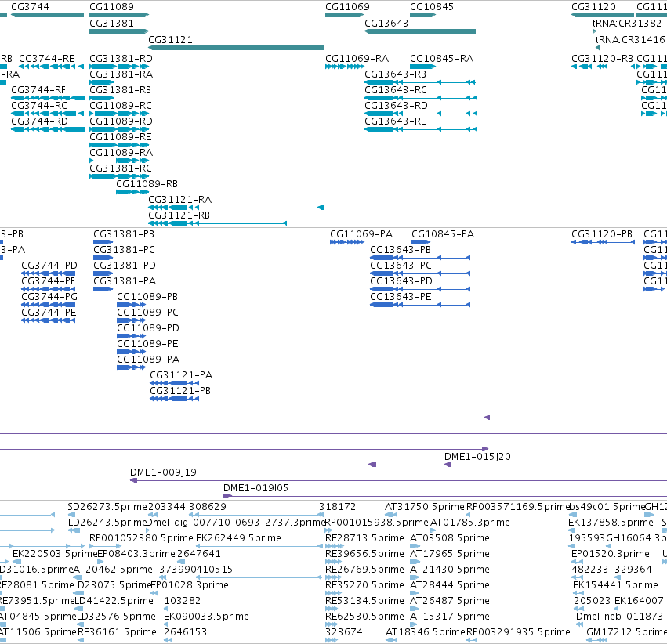Select protein CG31381-PB
667x644 pixels.
103,242
